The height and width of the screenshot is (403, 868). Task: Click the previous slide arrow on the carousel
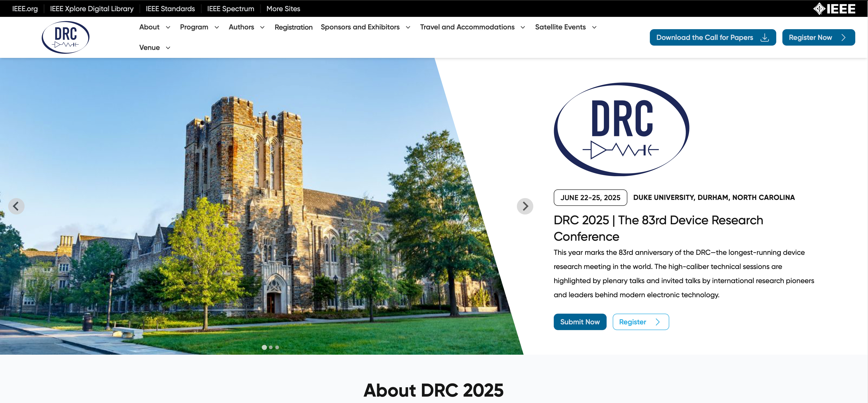coord(16,206)
